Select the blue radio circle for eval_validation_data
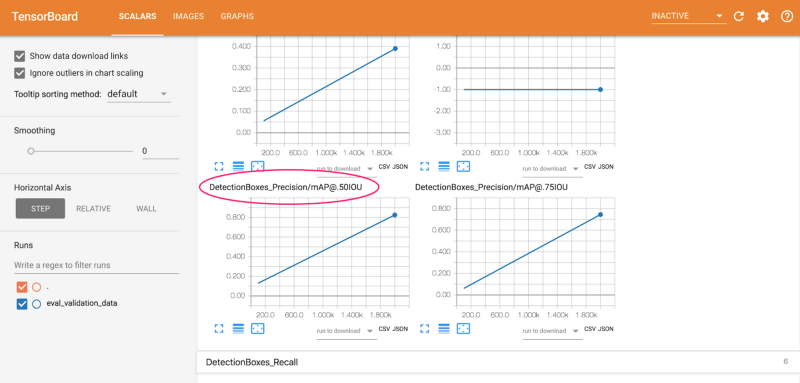This screenshot has width=800, height=383. click(x=36, y=304)
